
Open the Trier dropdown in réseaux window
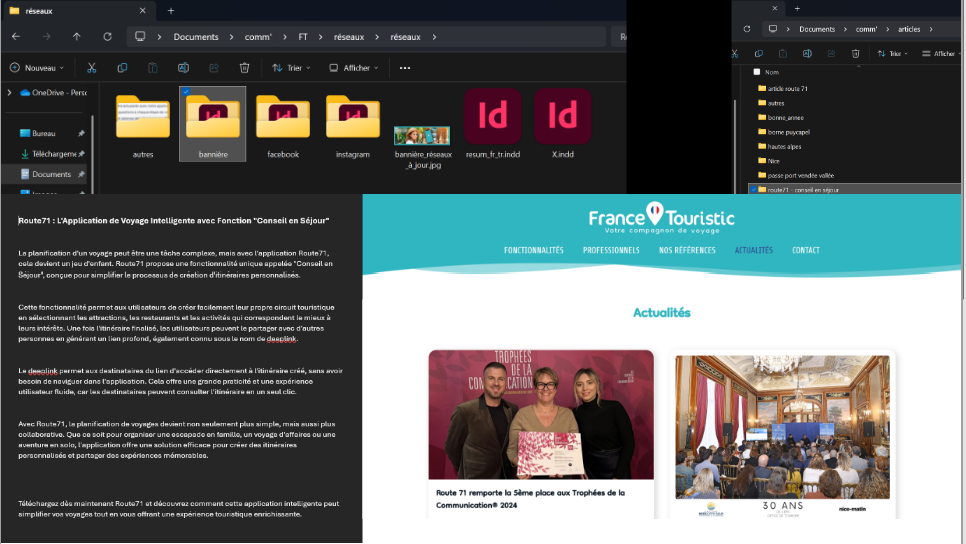(291, 68)
